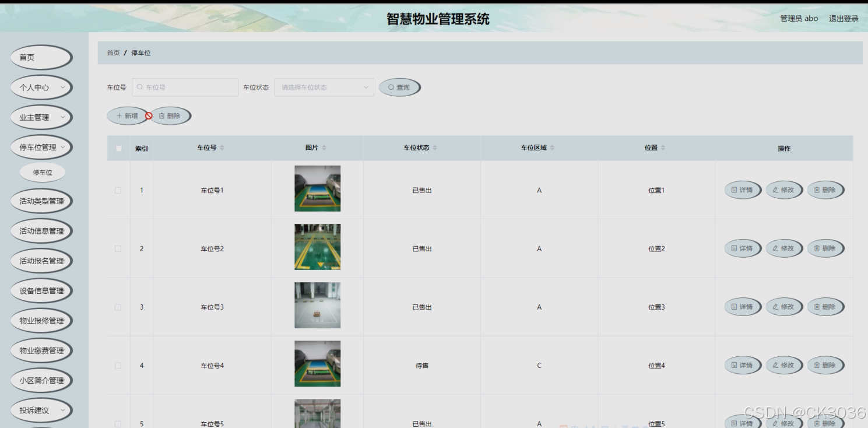868x428 pixels.
Task: Collapse the 停车位管理 sidebar menu
Action: tap(41, 147)
